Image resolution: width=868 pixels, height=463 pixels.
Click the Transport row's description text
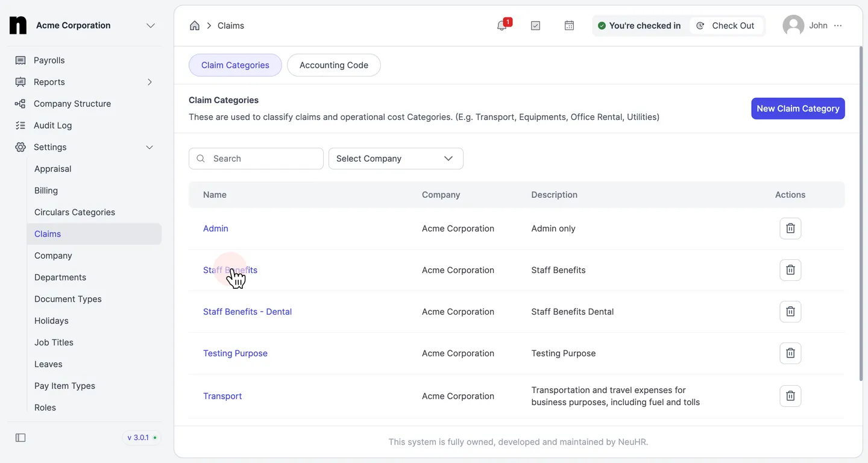[615, 396]
